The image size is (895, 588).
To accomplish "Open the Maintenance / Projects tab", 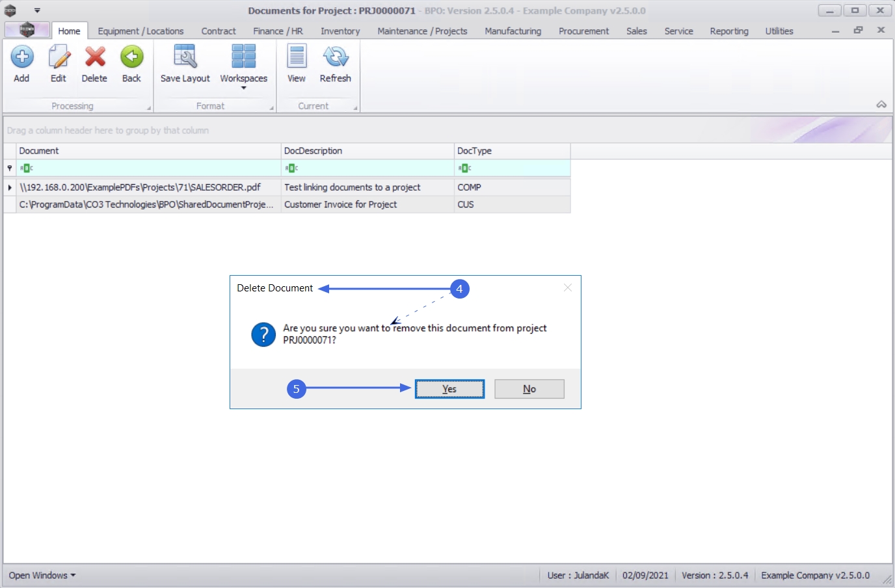I will click(422, 31).
